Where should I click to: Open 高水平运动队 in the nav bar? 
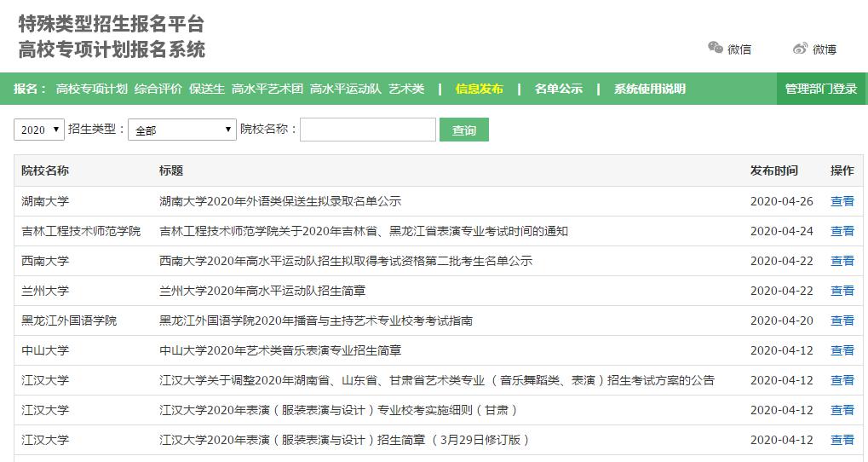[346, 89]
